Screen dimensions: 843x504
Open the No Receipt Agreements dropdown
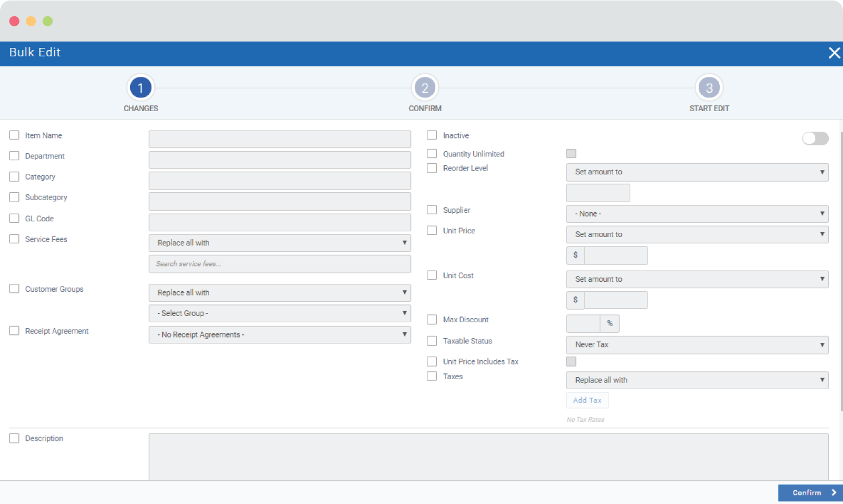pyautogui.click(x=279, y=335)
